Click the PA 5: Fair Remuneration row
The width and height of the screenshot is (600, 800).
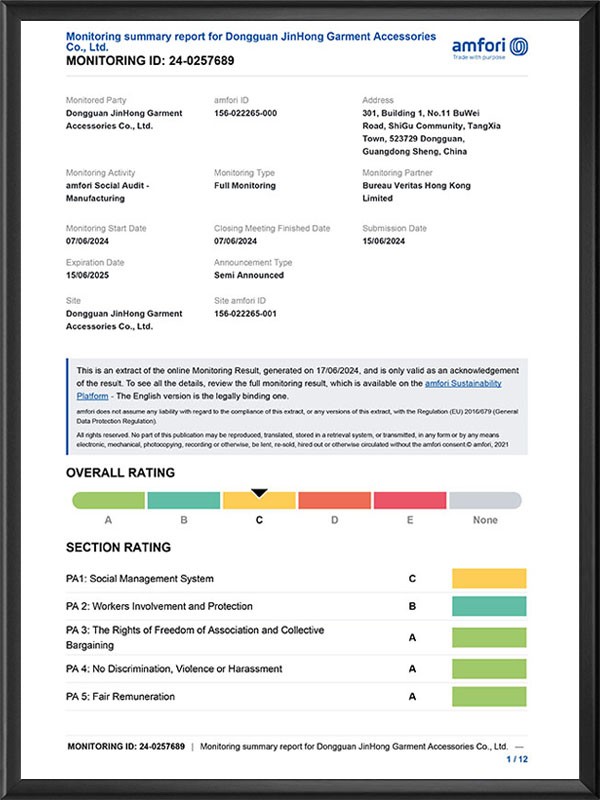coord(296,696)
